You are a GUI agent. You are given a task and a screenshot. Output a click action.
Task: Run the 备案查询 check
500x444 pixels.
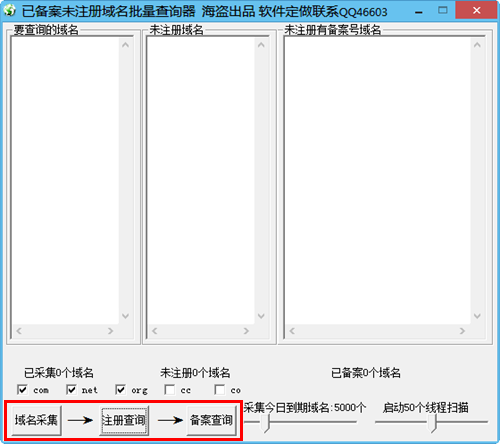click(x=211, y=420)
